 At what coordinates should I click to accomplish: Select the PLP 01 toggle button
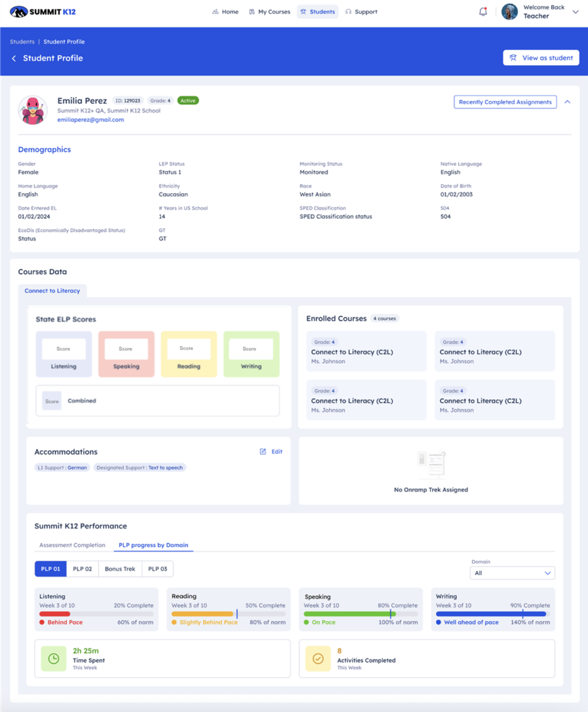(51, 569)
